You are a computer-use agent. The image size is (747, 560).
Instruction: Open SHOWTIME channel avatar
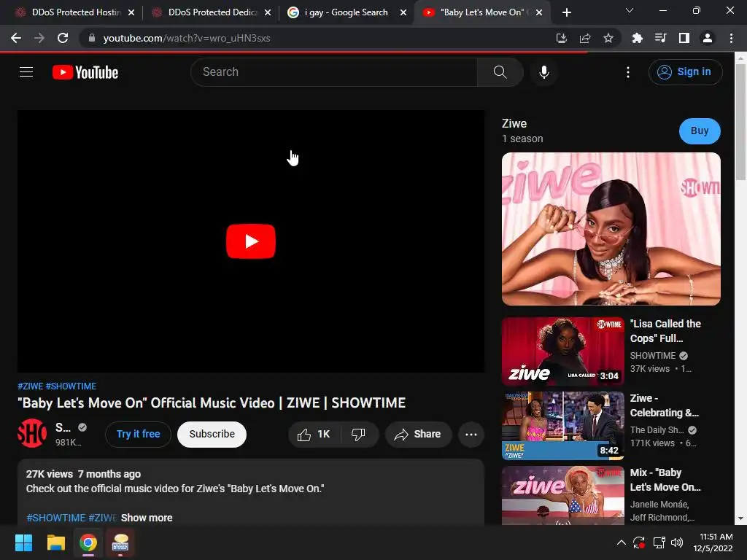point(32,433)
